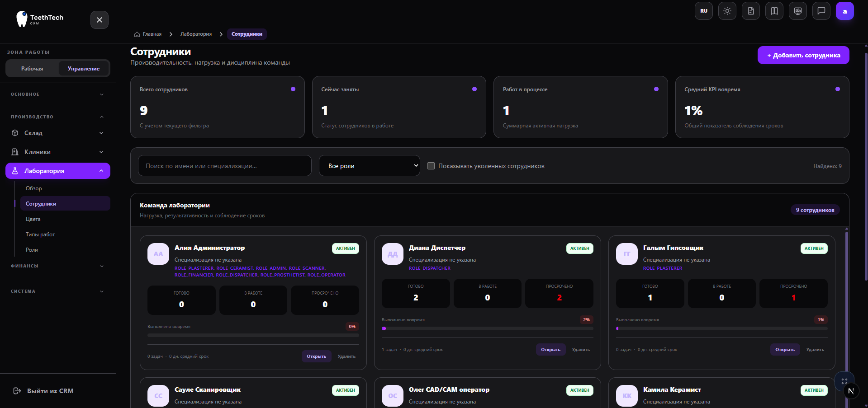Toggle light theme with sun icon
This screenshot has width=868, height=408.
click(x=727, y=11)
